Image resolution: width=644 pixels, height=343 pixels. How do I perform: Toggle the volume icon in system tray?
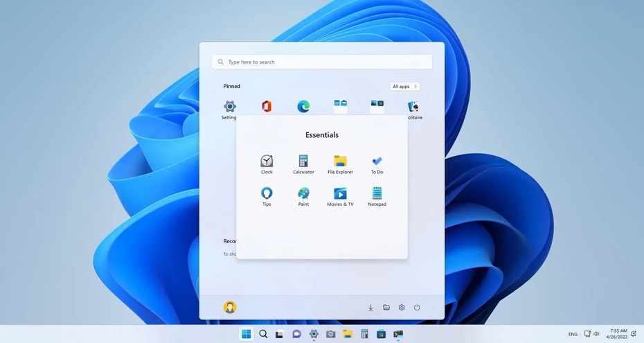[x=596, y=334]
